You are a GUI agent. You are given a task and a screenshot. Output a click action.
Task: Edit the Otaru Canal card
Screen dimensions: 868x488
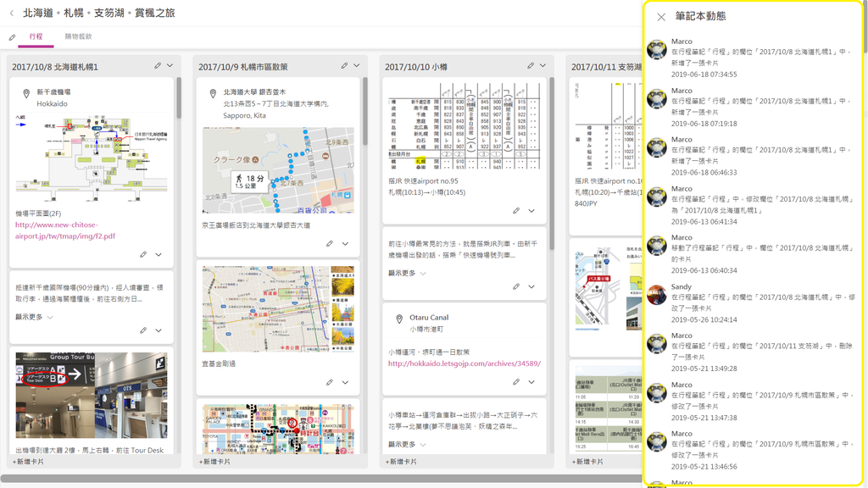coord(516,382)
